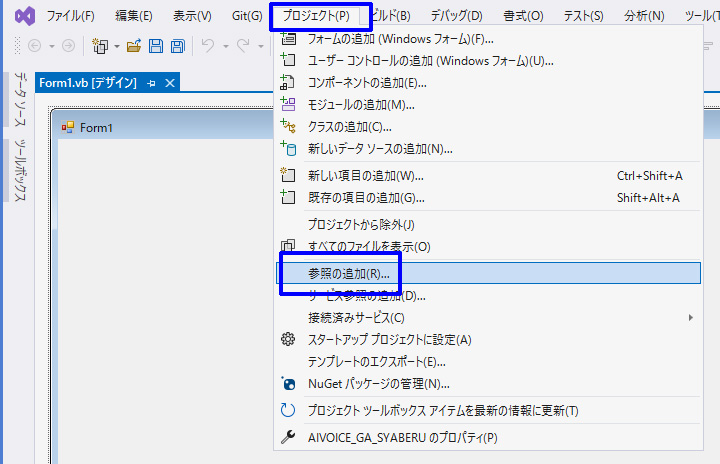Click the open file folder icon
720x464 pixels.
[133, 46]
